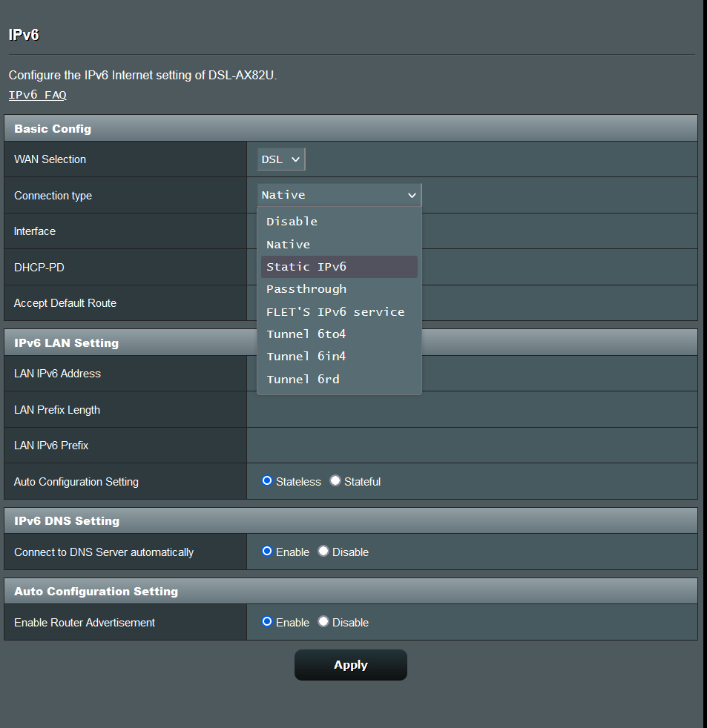Open the IPv6 FAQ link
The image size is (707, 728).
pyautogui.click(x=37, y=95)
